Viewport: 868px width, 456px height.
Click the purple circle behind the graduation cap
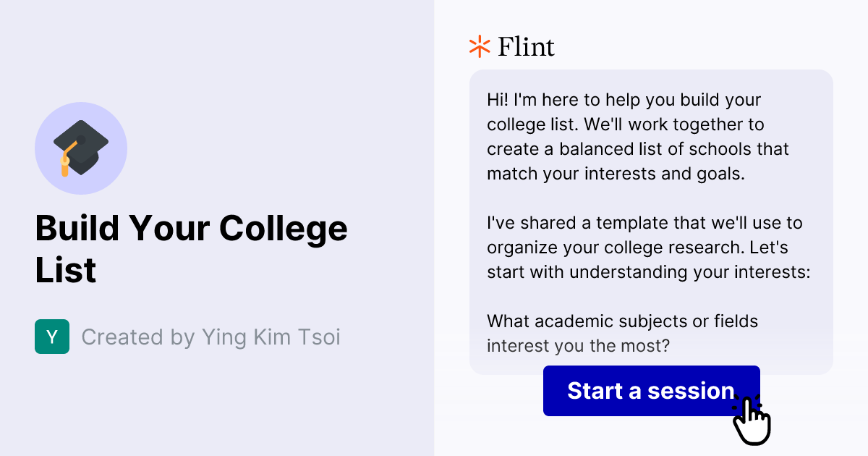click(x=81, y=148)
